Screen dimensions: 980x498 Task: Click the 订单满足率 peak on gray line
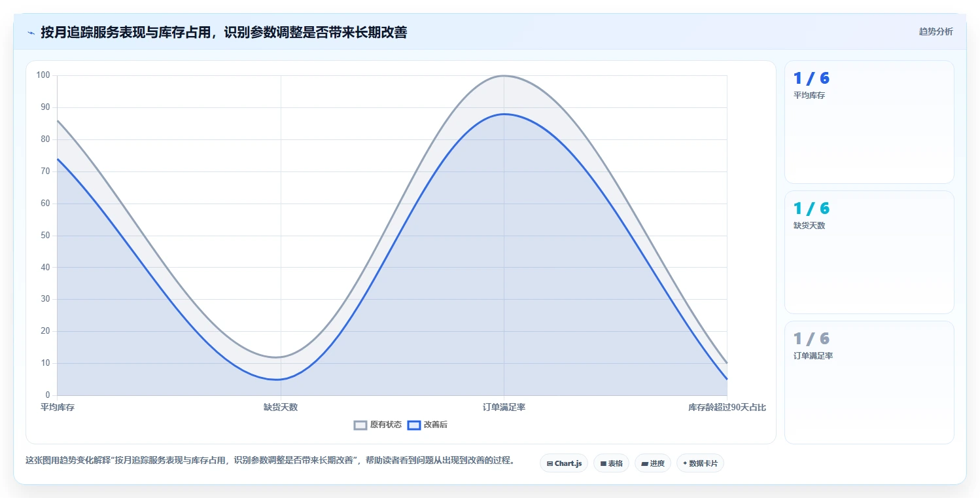click(504, 76)
